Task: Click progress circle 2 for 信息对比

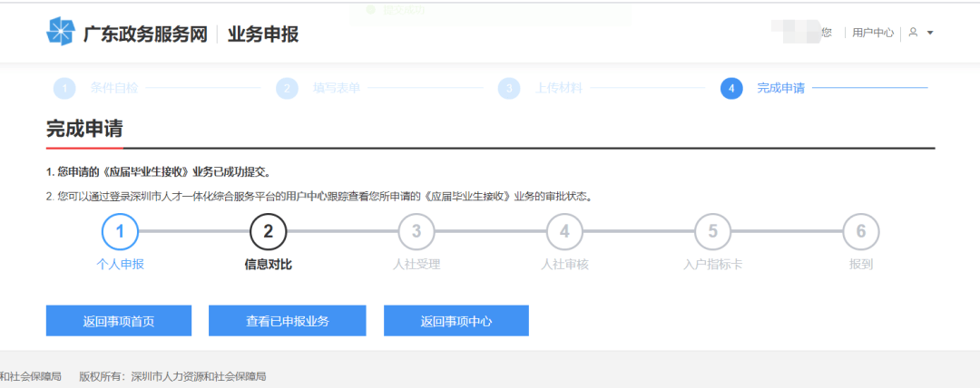Action: click(268, 231)
